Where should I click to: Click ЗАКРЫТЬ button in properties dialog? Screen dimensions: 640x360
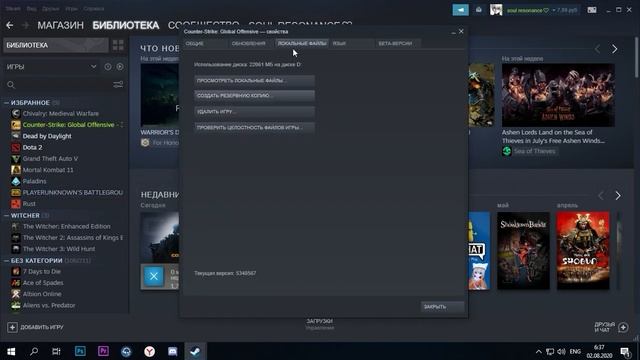[442, 307]
